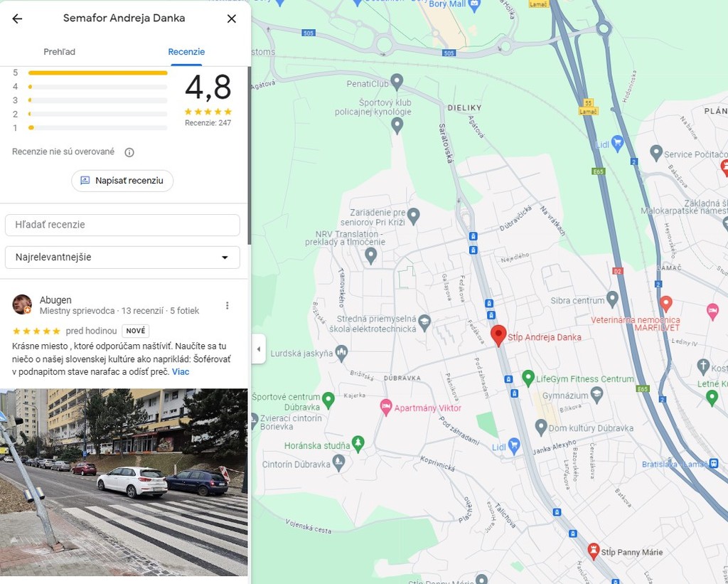Switch to the Prehľad tab

[60, 52]
